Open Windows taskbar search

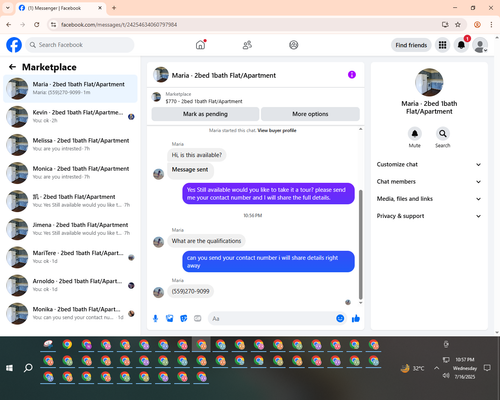click(x=28, y=368)
